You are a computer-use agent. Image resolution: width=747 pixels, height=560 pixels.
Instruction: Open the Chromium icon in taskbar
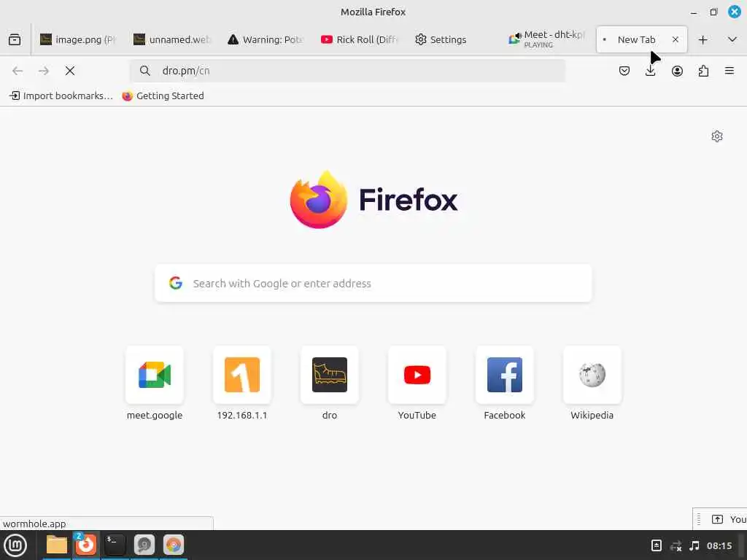pos(174,545)
